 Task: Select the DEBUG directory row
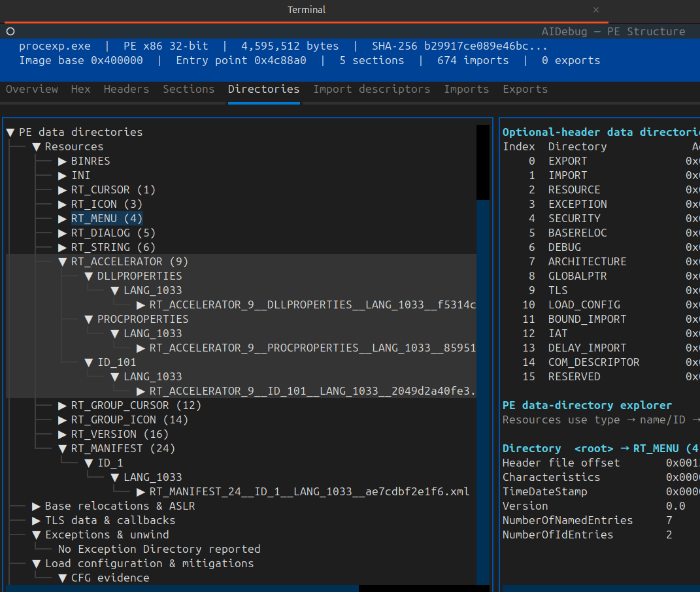tap(601, 248)
